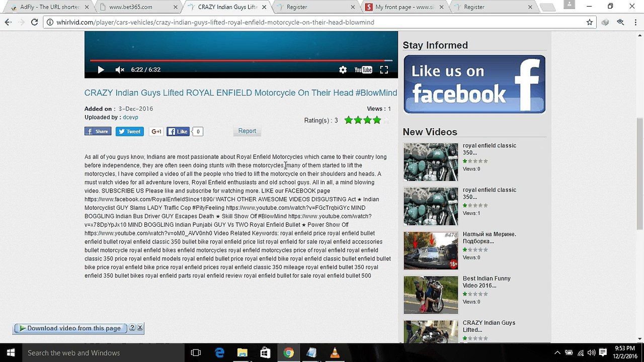Open the CRAZY Indian Guys video title link

pos(240,93)
